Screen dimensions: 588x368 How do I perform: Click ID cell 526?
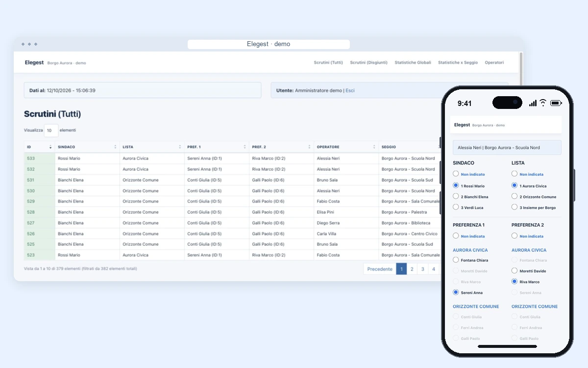(40, 234)
